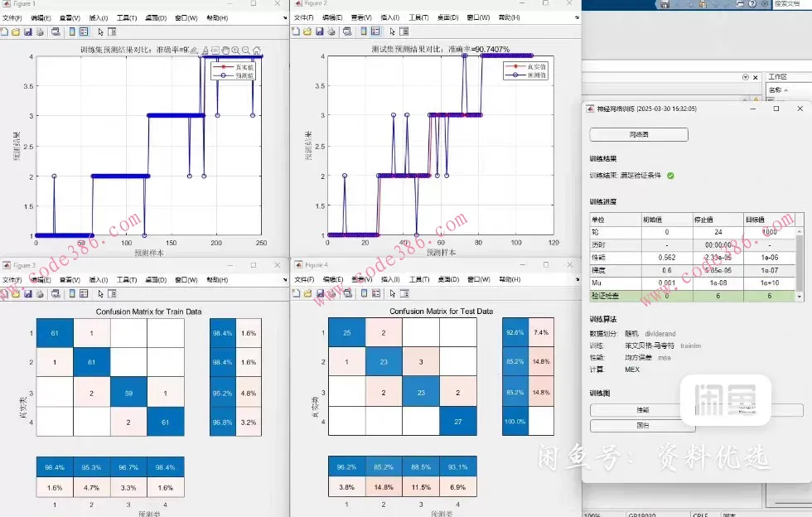Click cell 27 in Test Data confusion matrix

click(x=457, y=422)
